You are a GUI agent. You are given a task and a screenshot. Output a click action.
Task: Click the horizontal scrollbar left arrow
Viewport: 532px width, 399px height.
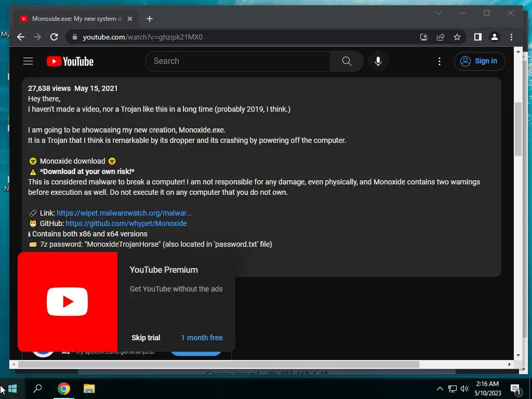pos(14,364)
